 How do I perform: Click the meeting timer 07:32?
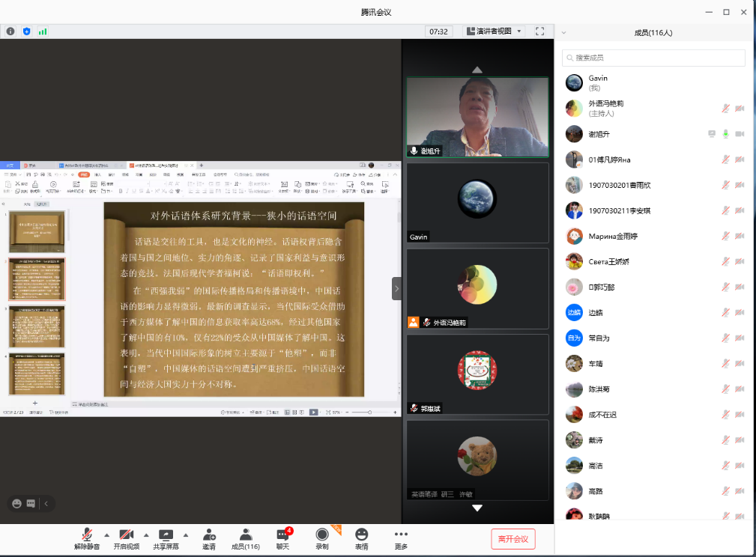pos(438,31)
